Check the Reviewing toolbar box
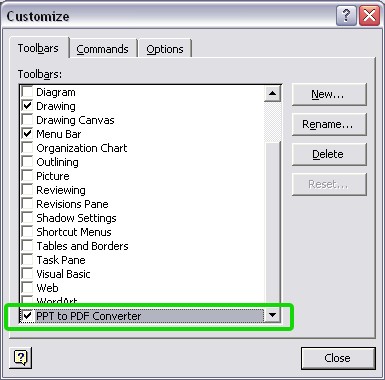Screen dimensions: 385x380 [27, 190]
